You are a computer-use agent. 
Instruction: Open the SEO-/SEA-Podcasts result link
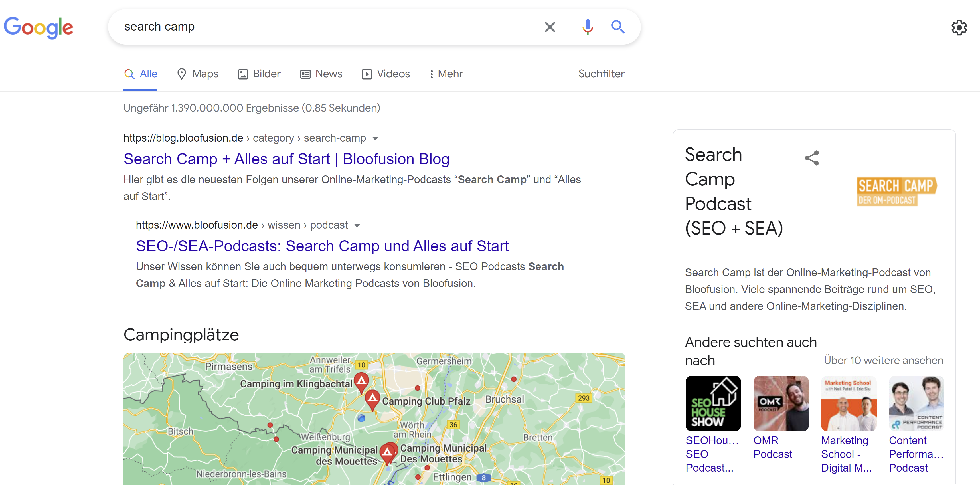click(x=322, y=246)
